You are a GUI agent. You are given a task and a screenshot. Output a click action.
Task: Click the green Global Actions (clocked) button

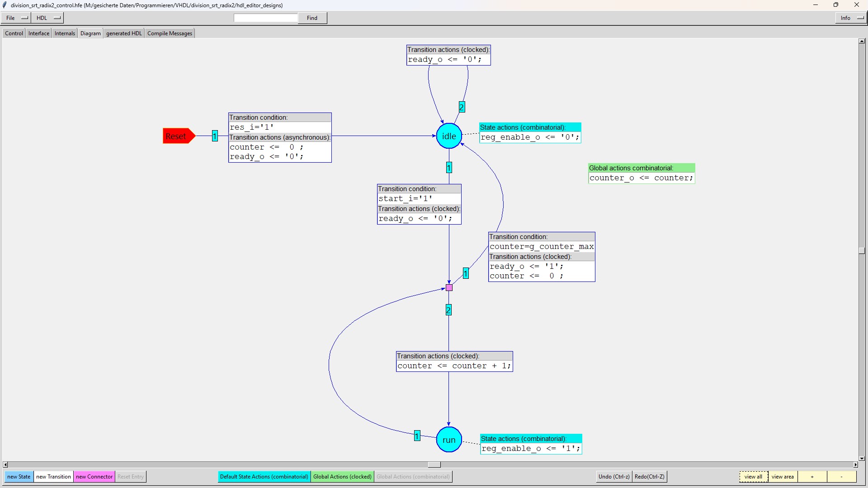point(342,477)
